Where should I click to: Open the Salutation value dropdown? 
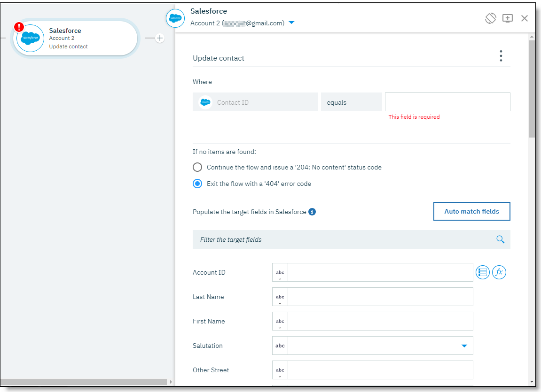tap(464, 346)
